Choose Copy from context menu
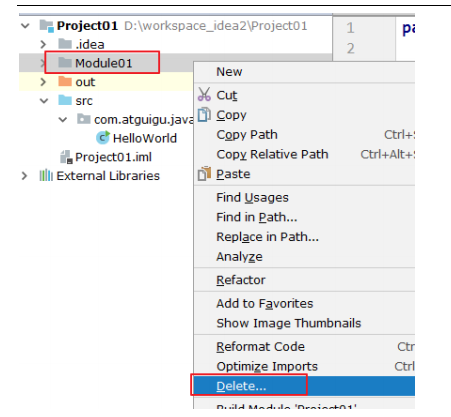Image resolution: width=451 pixels, height=417 pixels. tap(304, 115)
